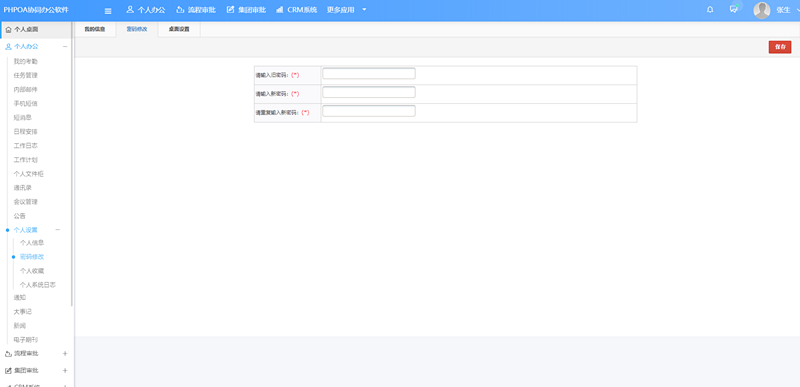This screenshot has width=800, height=387.
Task: Click the 个人桌面 home icon
Action: 8,30
